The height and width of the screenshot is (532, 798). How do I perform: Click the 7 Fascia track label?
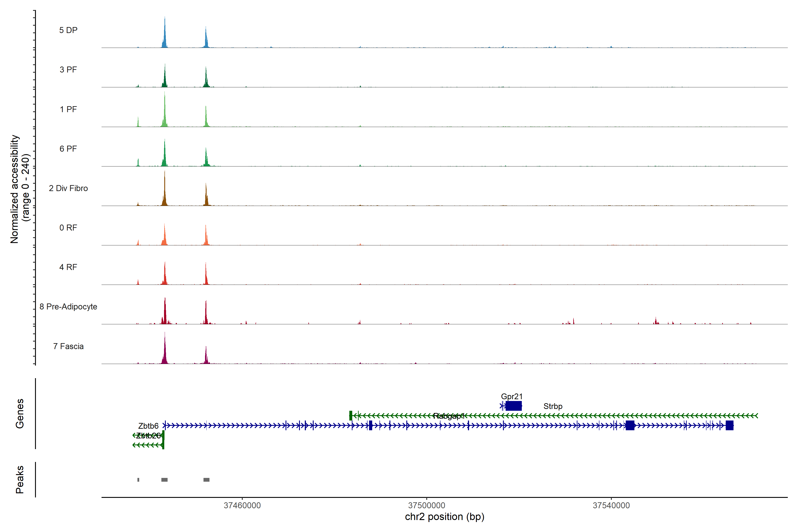[x=68, y=346]
